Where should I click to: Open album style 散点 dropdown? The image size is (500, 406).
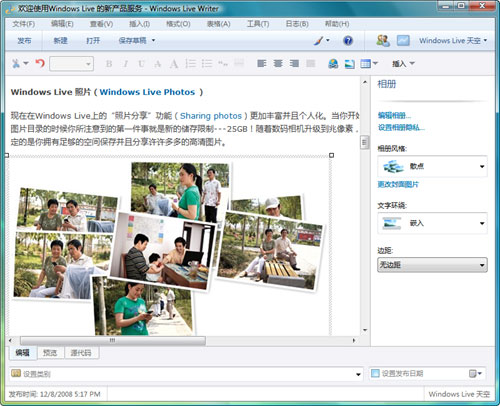point(432,166)
